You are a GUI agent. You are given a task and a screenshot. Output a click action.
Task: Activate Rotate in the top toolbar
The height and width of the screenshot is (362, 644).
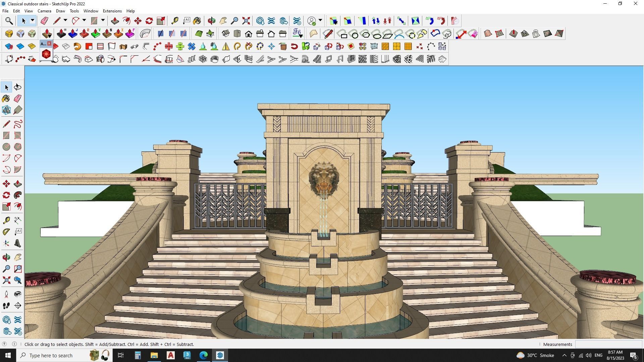point(149,21)
